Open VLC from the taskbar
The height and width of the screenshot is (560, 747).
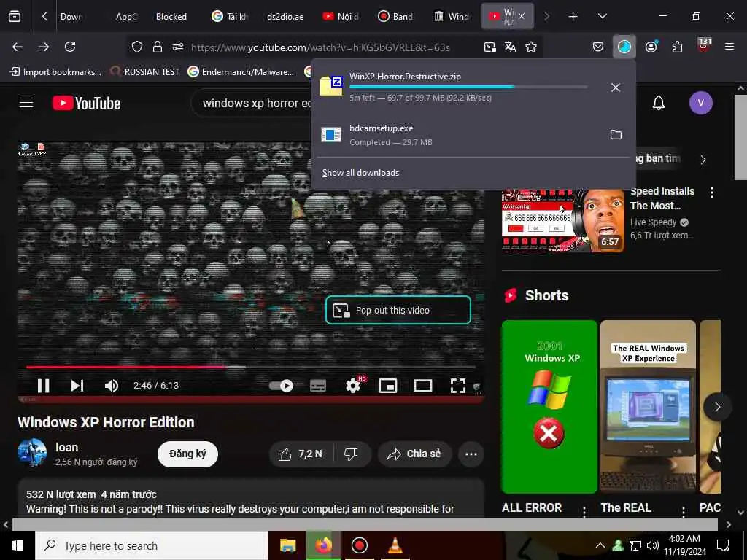point(395,545)
